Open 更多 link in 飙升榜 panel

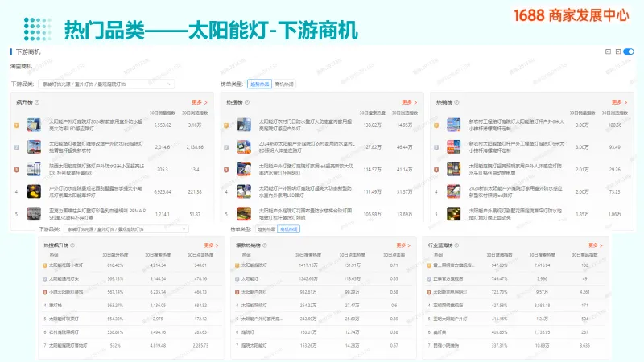click(199, 103)
